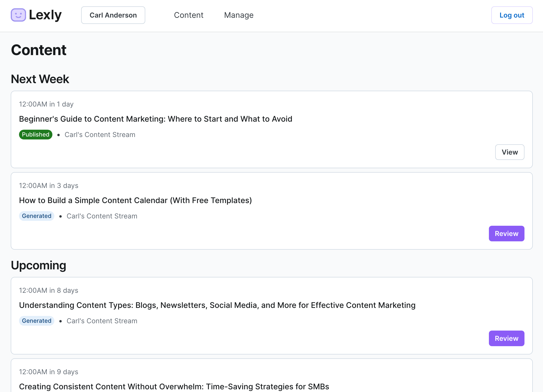This screenshot has height=392, width=543.
Task: Click the Lexly smiley logo icon
Action: [18, 15]
